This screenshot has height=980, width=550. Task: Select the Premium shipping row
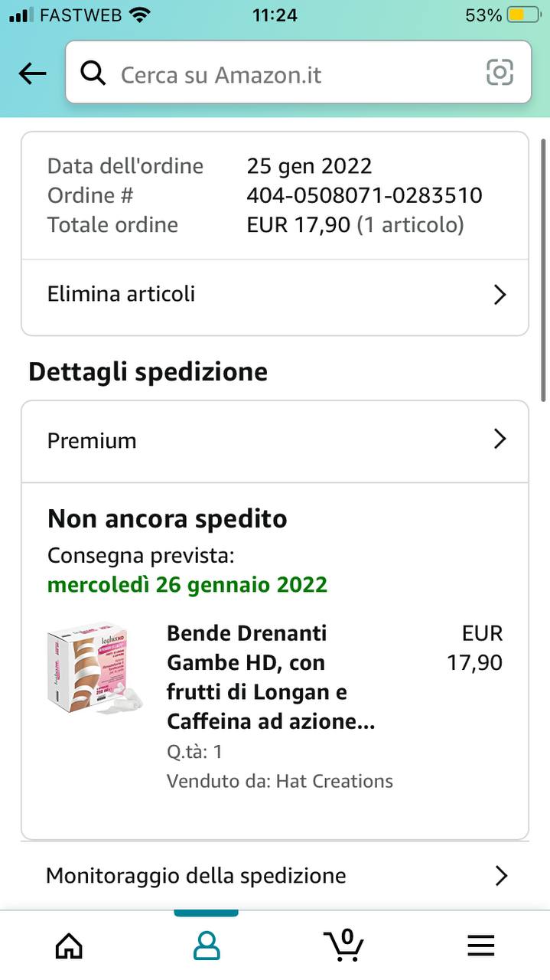tap(229, 440)
